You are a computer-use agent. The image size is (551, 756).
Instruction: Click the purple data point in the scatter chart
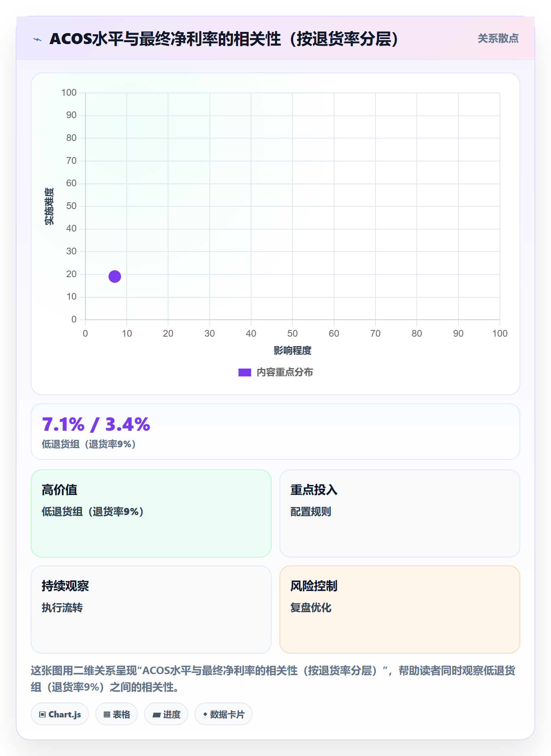click(x=115, y=276)
